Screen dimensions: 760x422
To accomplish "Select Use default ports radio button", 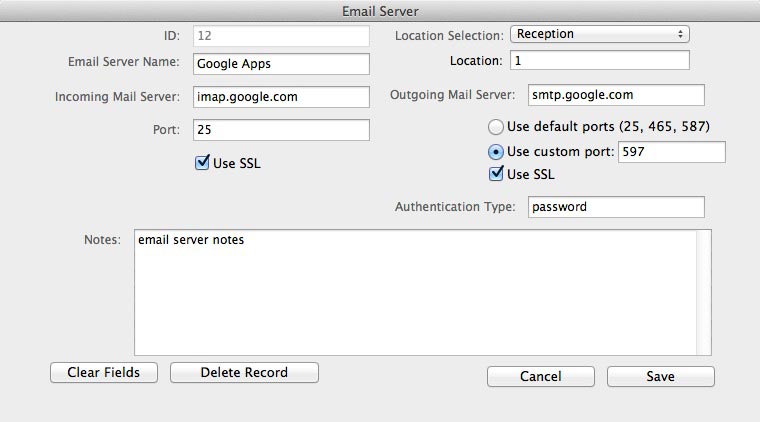I will coord(496,127).
